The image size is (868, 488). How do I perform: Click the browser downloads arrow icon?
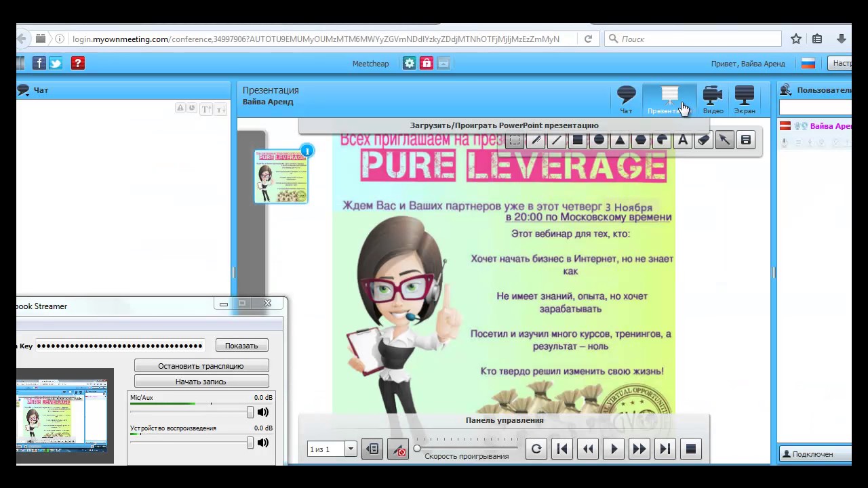click(842, 39)
